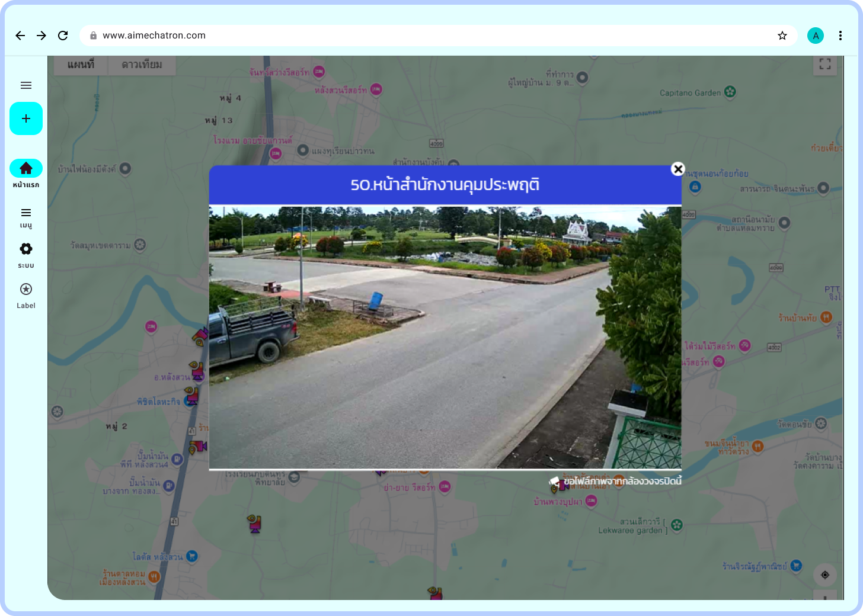Bookmark this page with the star icon
863x616 pixels.
tap(782, 36)
